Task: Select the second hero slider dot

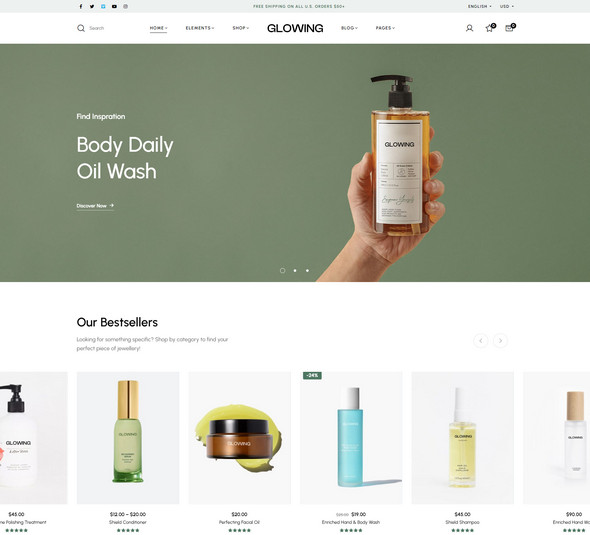Action: [295, 271]
